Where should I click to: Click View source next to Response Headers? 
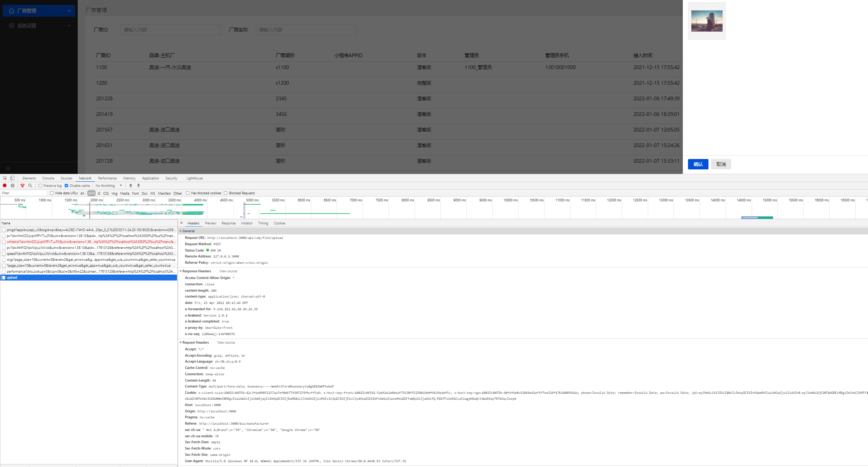tap(228, 271)
